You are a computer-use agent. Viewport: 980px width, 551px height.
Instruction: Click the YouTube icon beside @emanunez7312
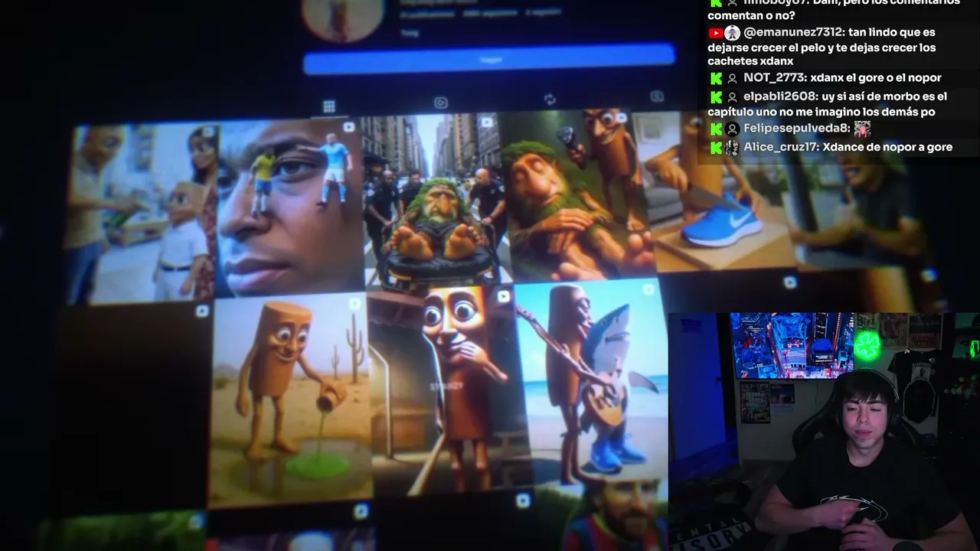pyautogui.click(x=716, y=33)
